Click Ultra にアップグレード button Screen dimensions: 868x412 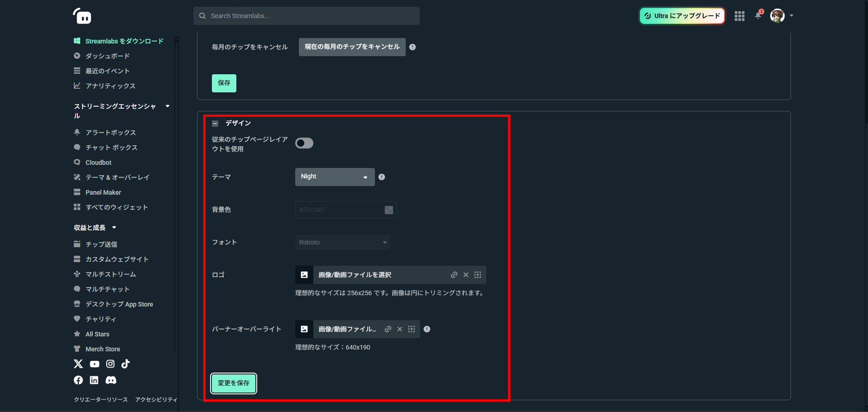[682, 16]
